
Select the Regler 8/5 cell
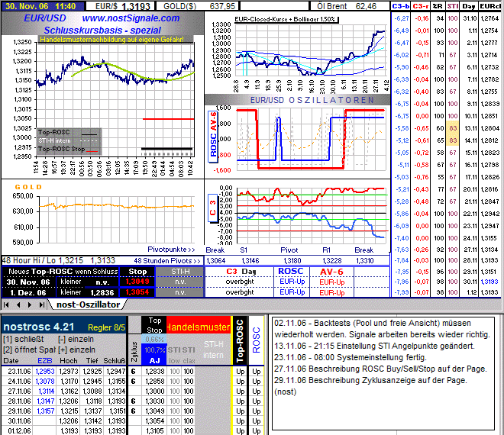(106, 327)
